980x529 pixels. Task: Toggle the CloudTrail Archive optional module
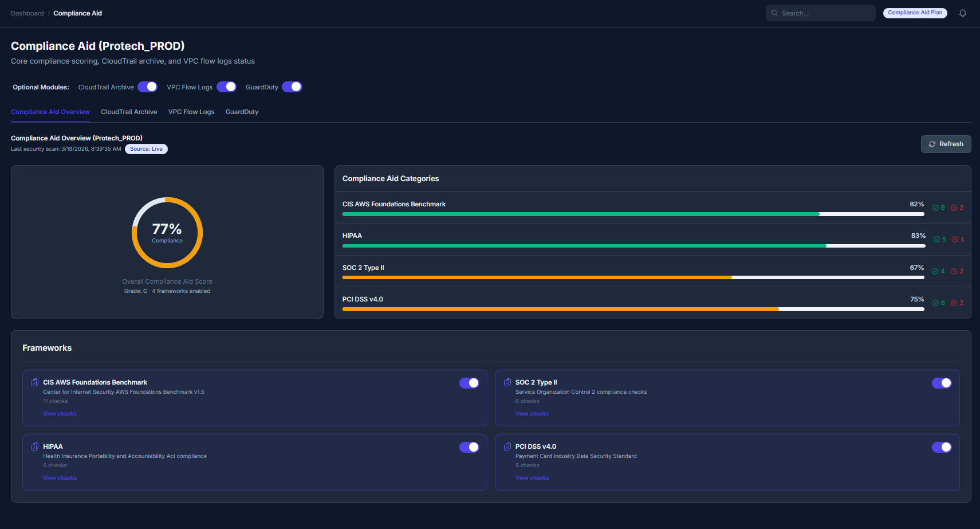pyautogui.click(x=147, y=87)
